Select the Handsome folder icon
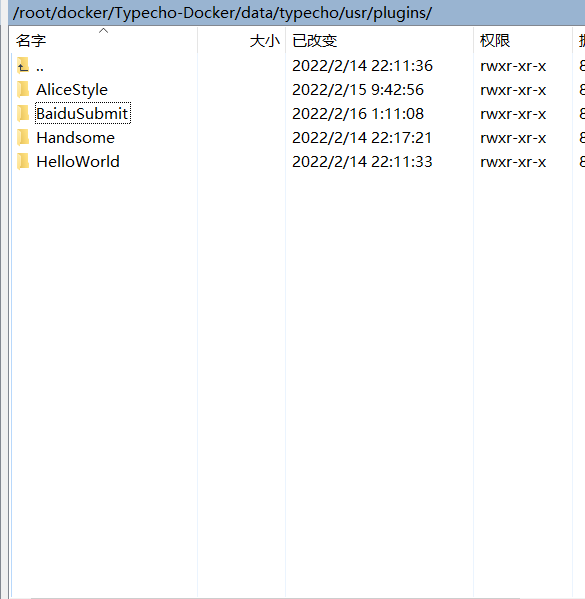This screenshot has width=585, height=599. click(23, 138)
